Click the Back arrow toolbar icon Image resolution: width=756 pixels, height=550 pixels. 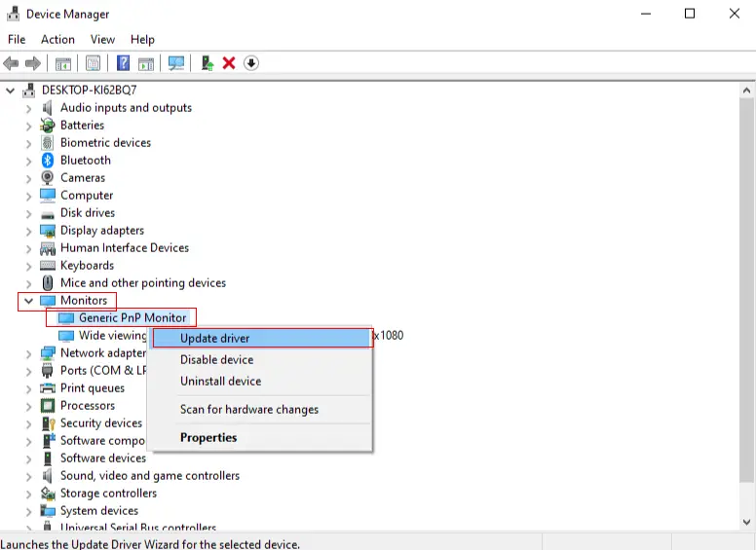tap(11, 63)
